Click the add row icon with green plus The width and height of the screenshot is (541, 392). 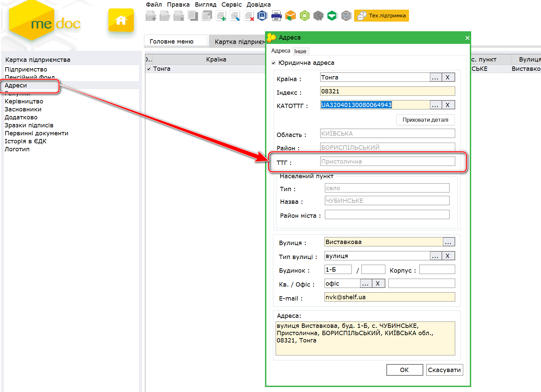coord(221,16)
